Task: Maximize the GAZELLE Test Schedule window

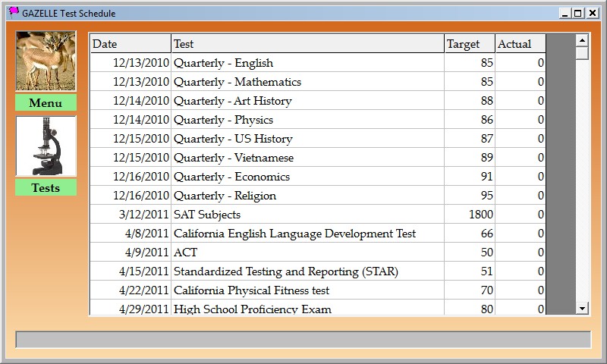Action: click(x=578, y=13)
